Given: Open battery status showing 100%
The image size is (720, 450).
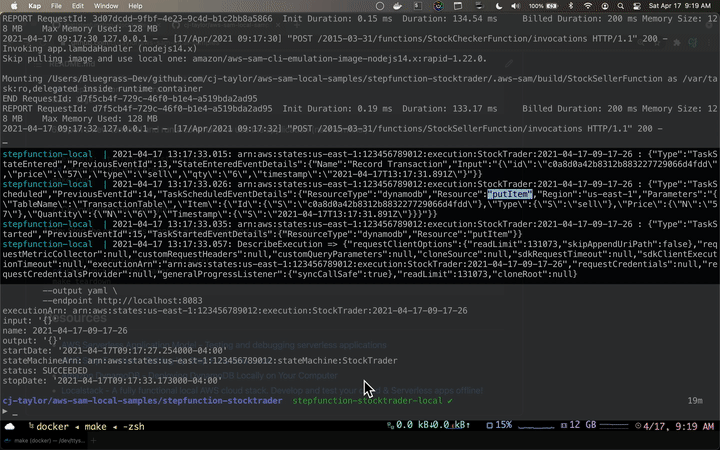Looking at the screenshot, I should click(543, 6).
